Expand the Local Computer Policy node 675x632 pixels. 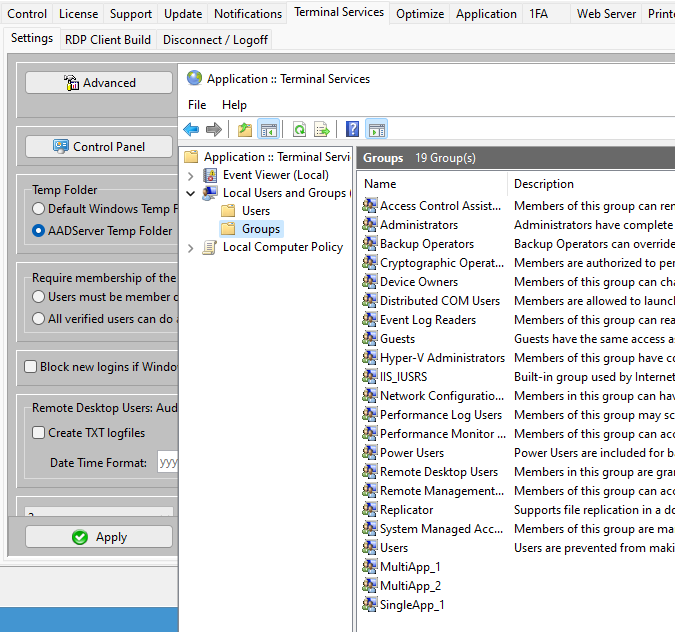pyautogui.click(x=191, y=247)
